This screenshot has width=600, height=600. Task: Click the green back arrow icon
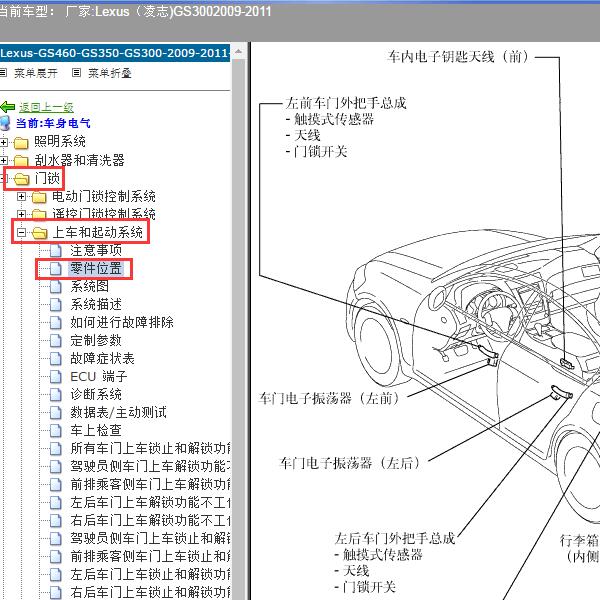[x=7, y=107]
